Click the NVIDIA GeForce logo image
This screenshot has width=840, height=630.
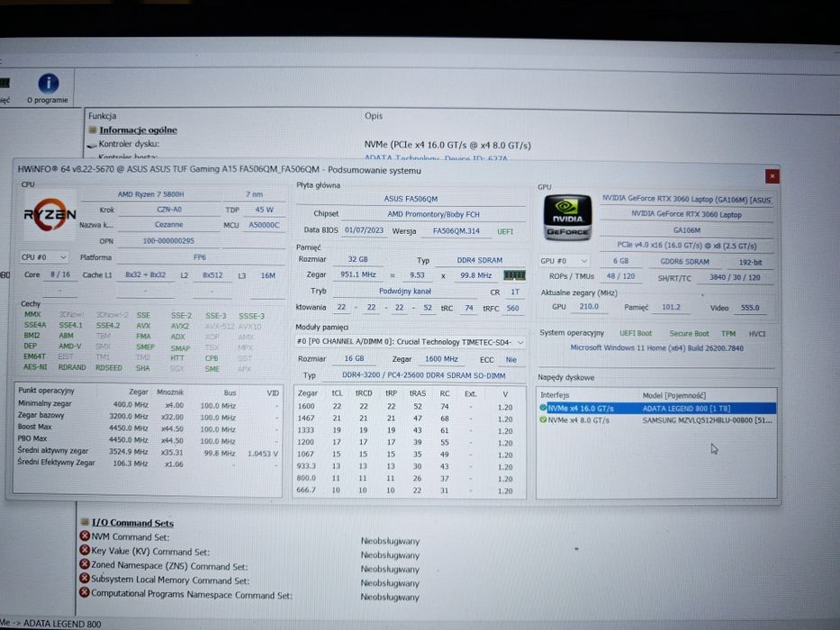(567, 217)
